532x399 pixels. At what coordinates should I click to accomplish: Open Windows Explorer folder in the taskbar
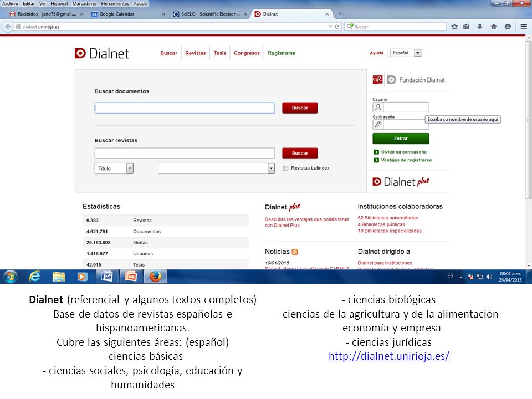pyautogui.click(x=59, y=277)
